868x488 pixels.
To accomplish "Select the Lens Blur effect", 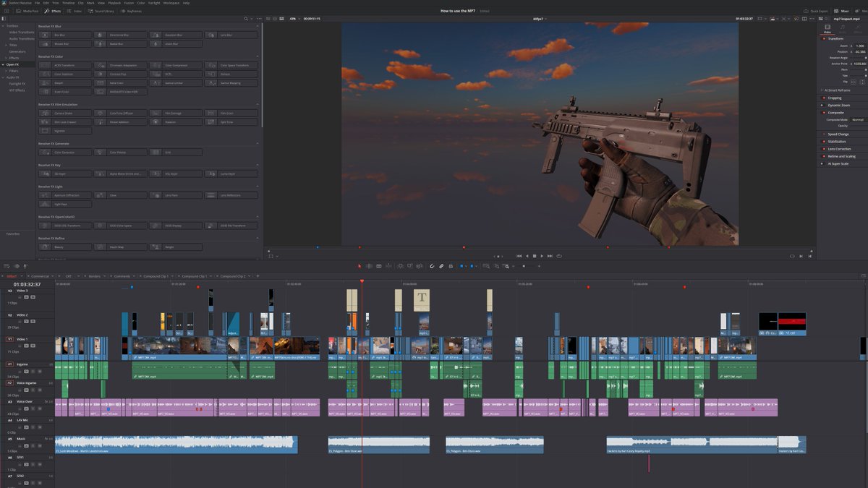I will 231,35.
